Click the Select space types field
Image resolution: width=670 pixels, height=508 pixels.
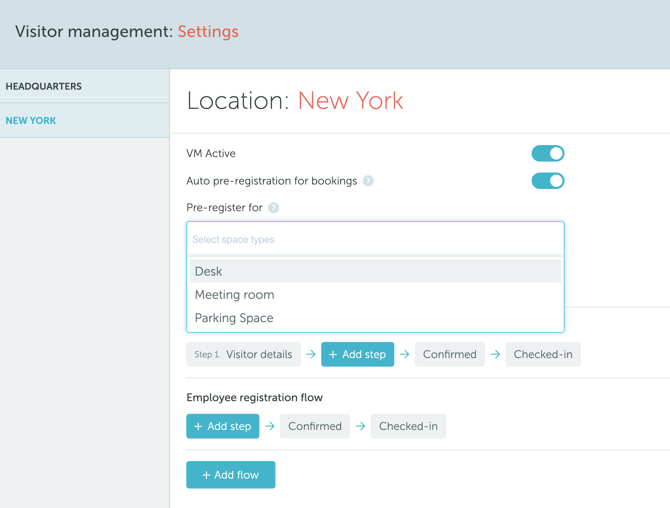[375, 239]
